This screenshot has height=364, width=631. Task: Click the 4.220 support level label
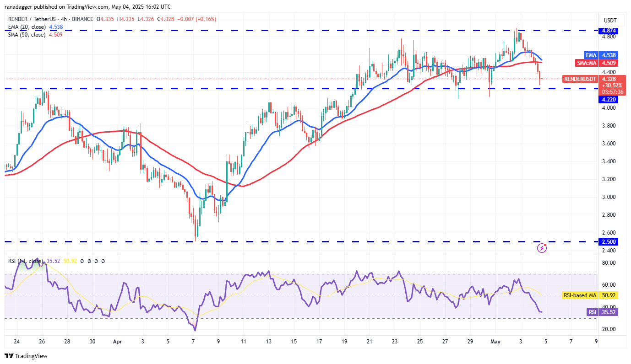tap(608, 99)
